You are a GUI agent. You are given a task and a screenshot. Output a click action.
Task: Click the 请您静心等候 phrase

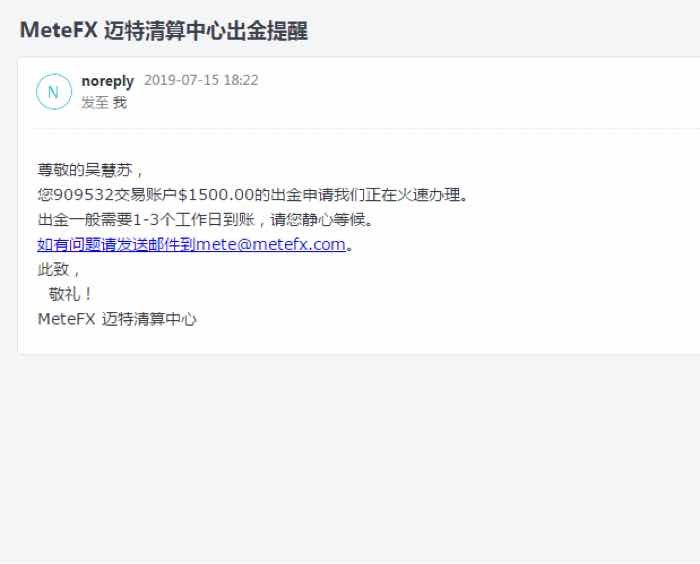[318, 219]
